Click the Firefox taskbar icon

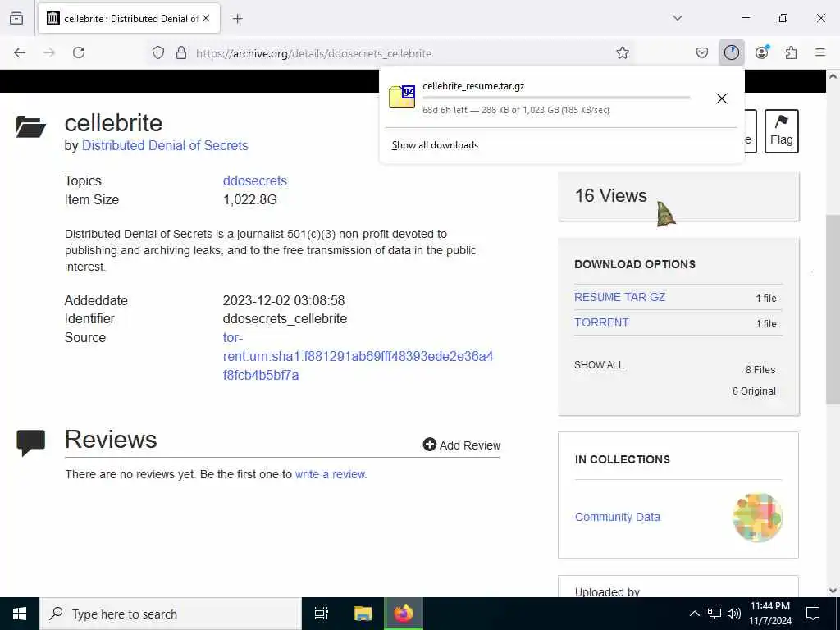(404, 614)
